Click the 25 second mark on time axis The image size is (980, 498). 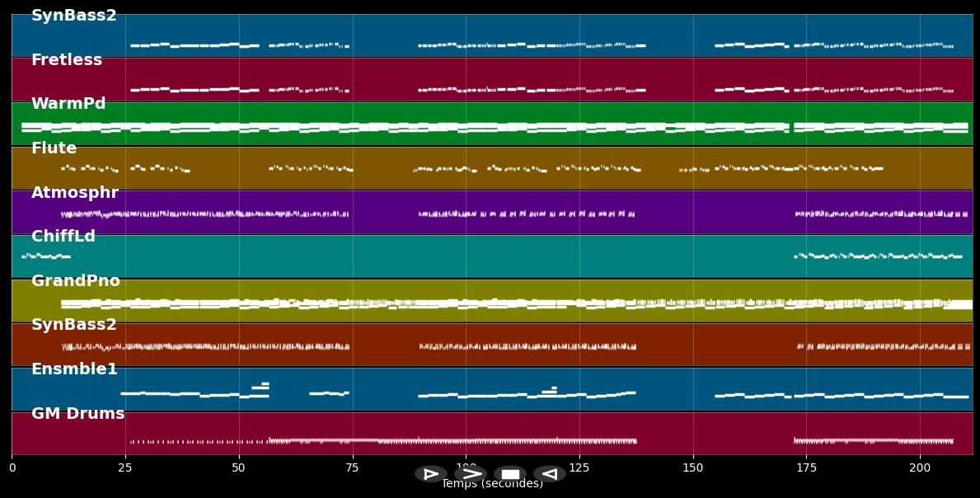point(125,467)
